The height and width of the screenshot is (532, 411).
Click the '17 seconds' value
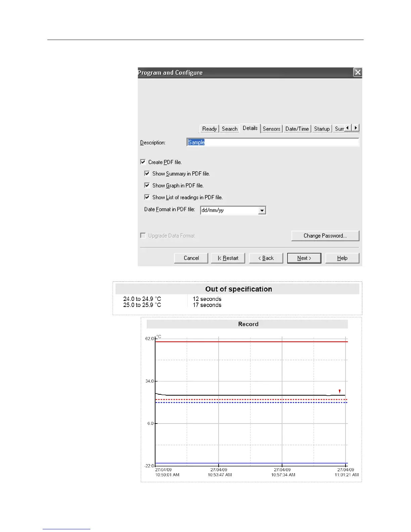(x=207, y=305)
